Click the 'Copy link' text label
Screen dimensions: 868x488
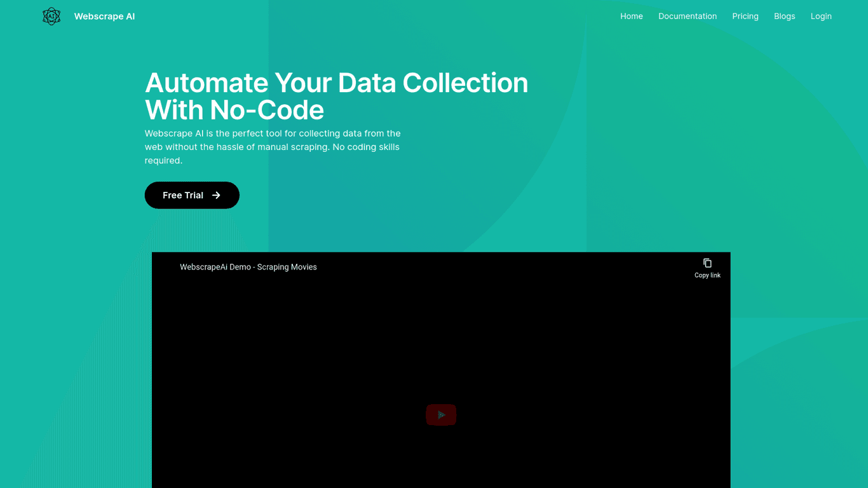click(707, 275)
